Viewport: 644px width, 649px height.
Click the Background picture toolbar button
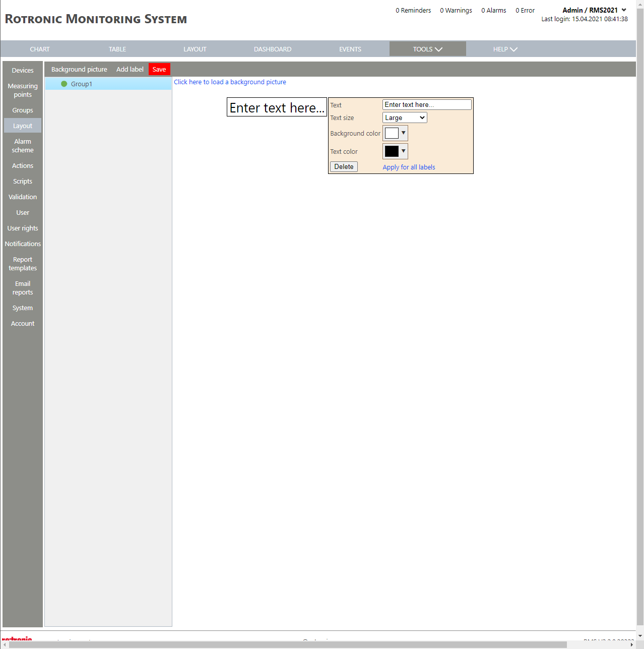tap(79, 69)
